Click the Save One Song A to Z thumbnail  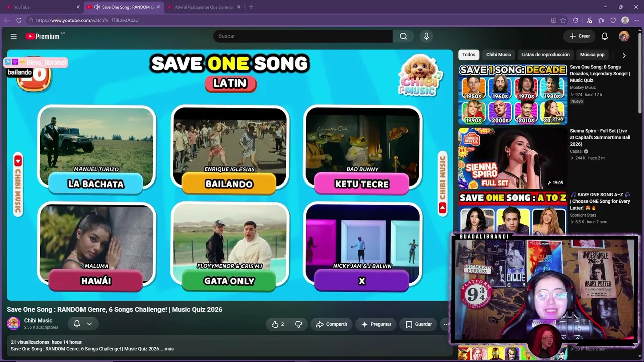pos(513,213)
